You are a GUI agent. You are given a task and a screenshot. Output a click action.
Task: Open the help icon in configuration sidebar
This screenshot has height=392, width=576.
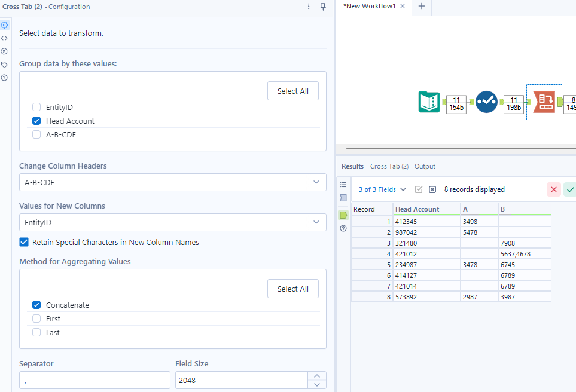[4, 78]
